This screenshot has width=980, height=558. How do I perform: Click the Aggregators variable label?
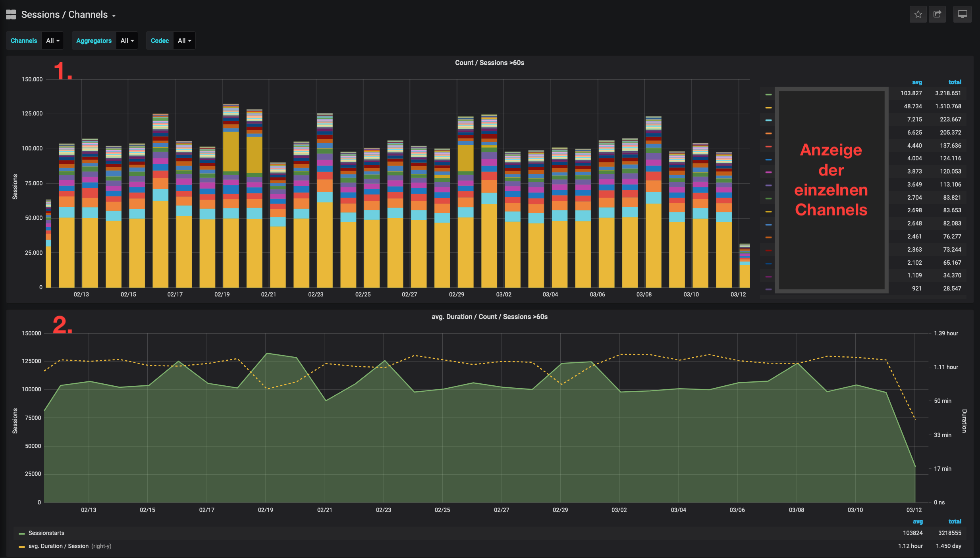click(94, 40)
